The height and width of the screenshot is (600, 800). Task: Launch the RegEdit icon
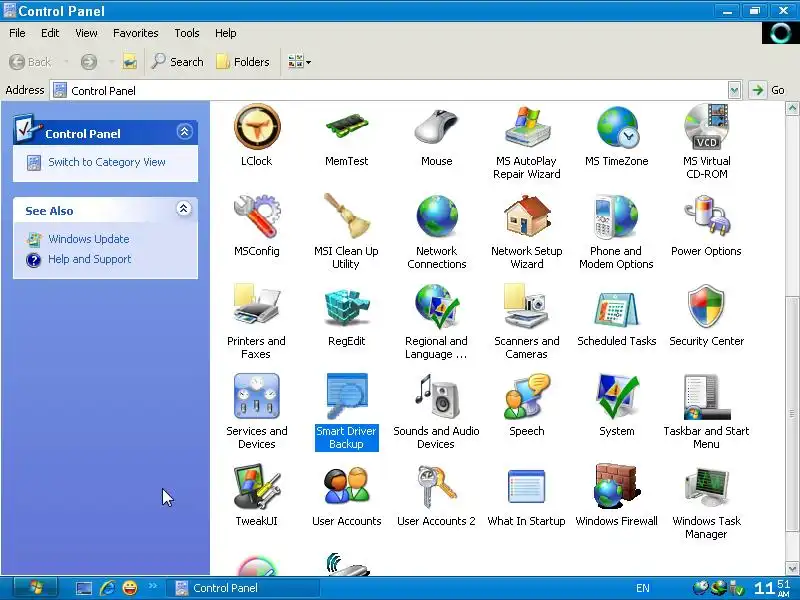347,306
